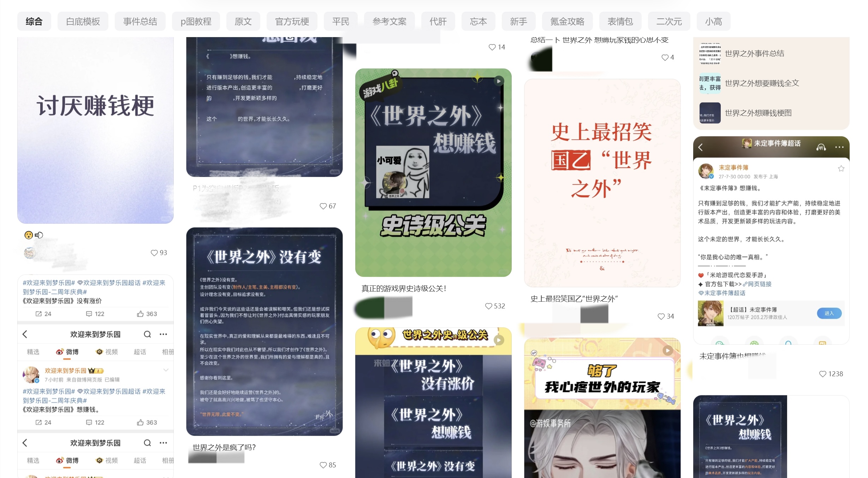The height and width of the screenshot is (478, 868).
Task: Click thumbnail beside 世界之外想赚钱梗图
Action: coord(710,113)
